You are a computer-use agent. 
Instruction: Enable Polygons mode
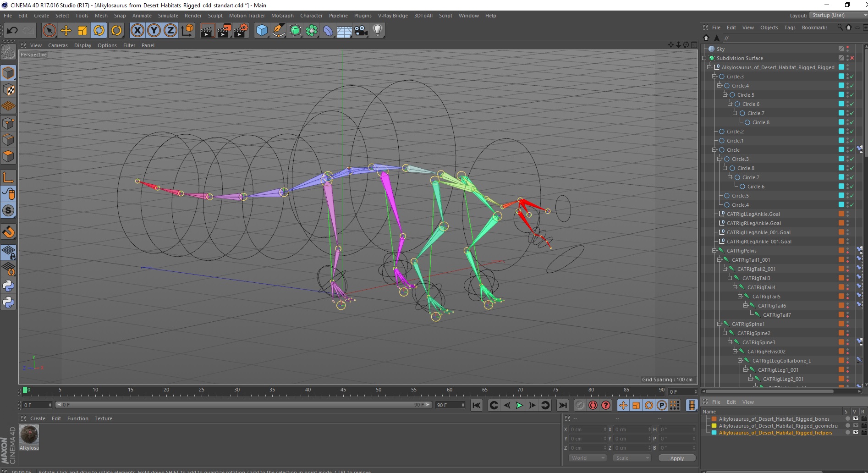[x=8, y=156]
